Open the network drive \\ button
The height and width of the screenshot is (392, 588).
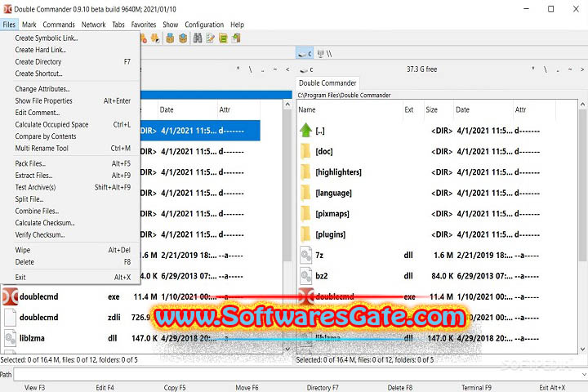(324, 54)
